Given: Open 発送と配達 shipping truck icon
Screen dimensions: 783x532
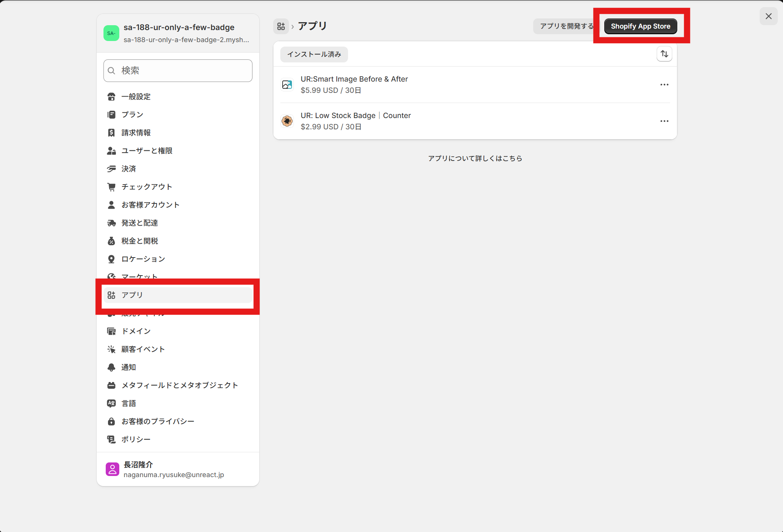Looking at the screenshot, I should 111,223.
